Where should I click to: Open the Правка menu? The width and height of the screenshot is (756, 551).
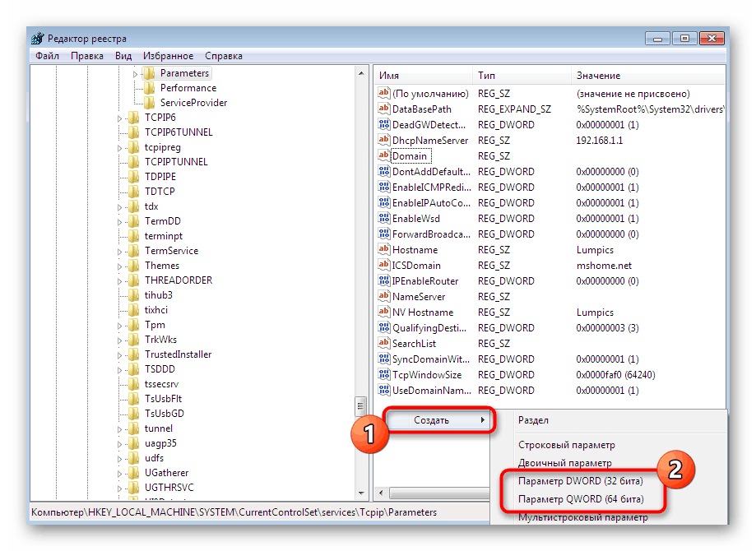86,56
